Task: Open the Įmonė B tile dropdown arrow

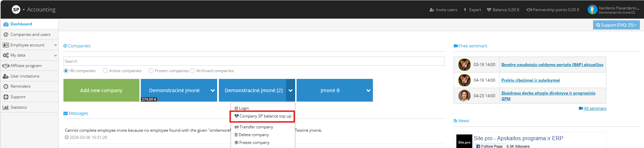Action: [368, 90]
